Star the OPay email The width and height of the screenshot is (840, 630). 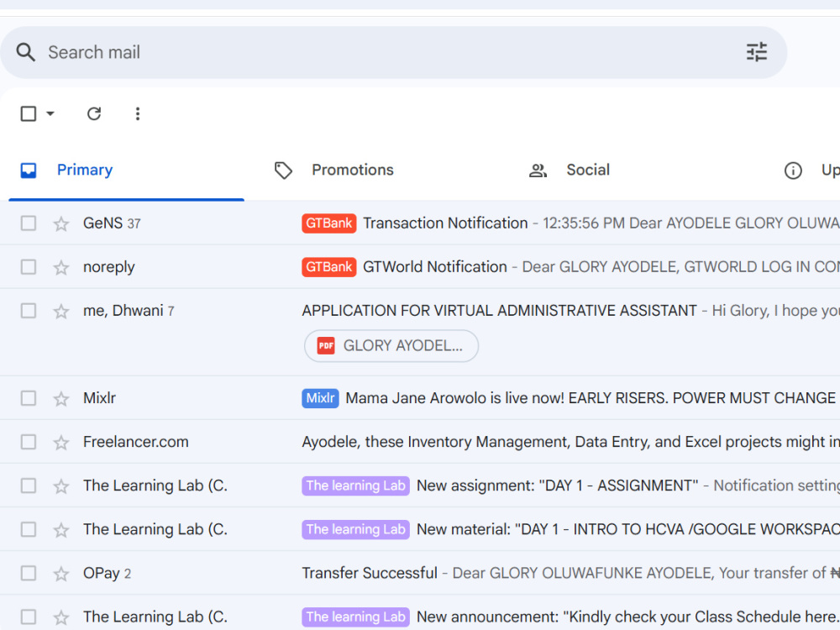[61, 574]
